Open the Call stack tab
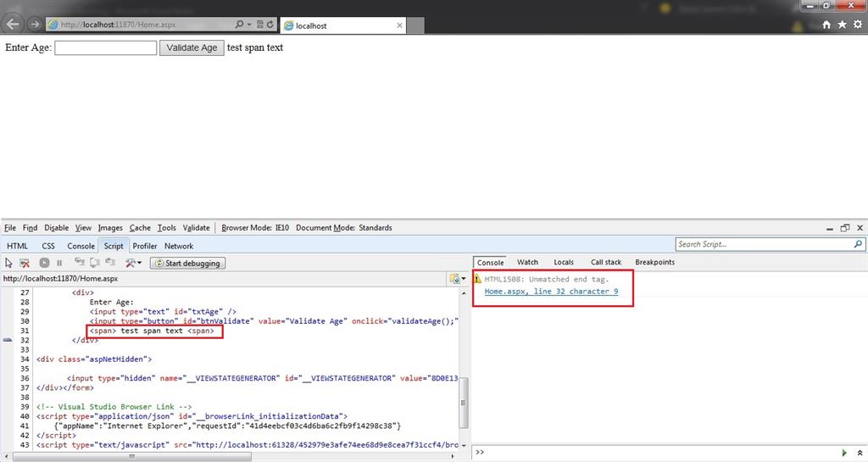The image size is (868, 462). [x=606, y=262]
